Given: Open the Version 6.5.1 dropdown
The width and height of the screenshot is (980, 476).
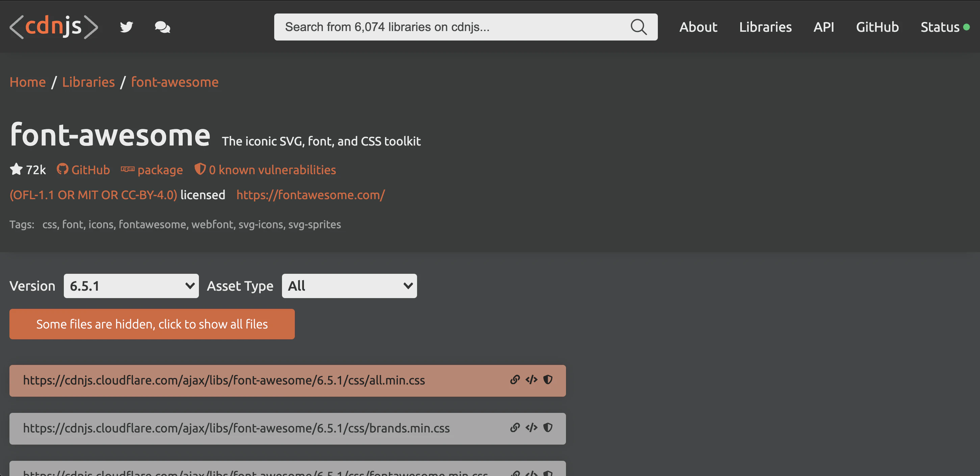Looking at the screenshot, I should pos(131,286).
